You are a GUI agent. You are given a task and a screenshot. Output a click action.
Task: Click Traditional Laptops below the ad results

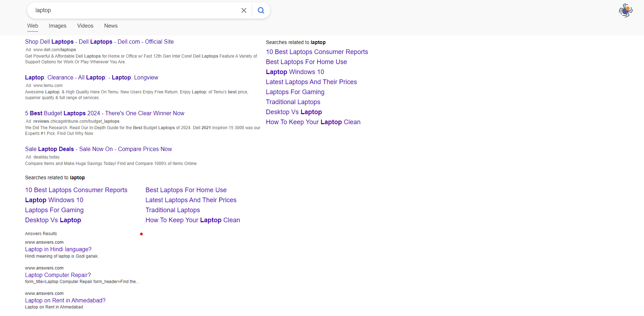point(172,210)
